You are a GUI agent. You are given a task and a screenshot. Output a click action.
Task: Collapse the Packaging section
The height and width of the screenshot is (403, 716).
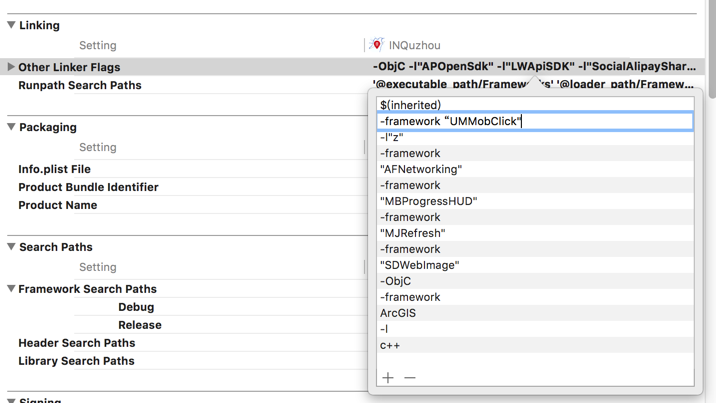coord(11,127)
